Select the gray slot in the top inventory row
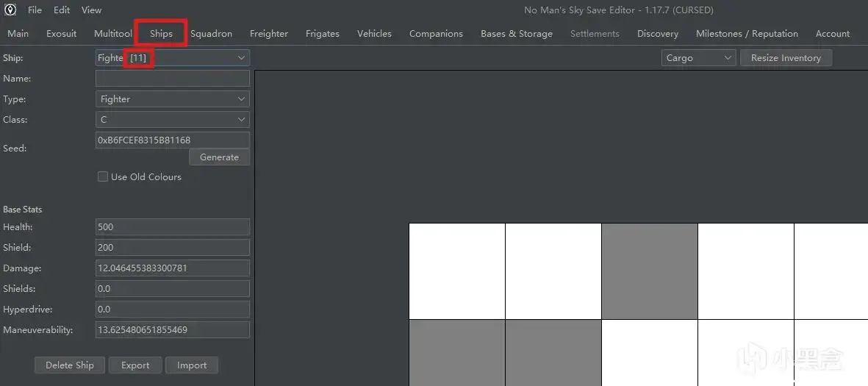The width and height of the screenshot is (868, 386). tap(649, 271)
